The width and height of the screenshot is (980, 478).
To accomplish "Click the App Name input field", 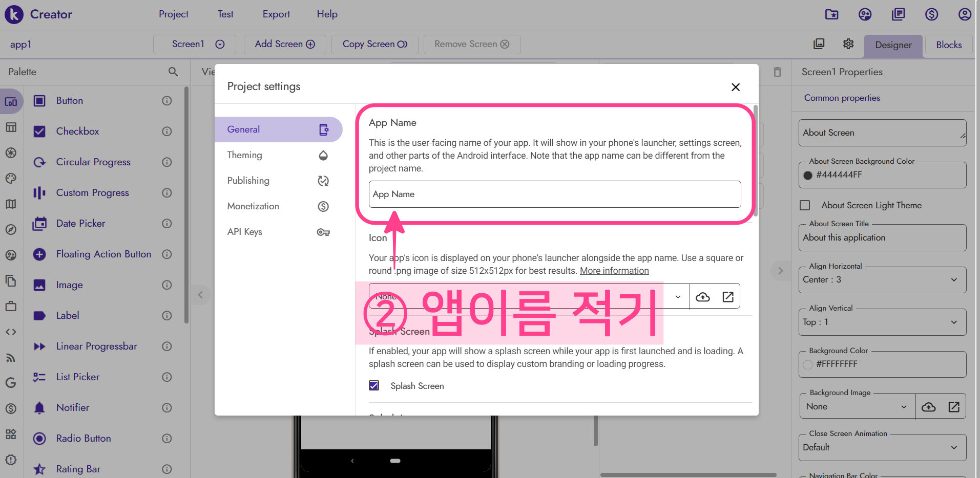I will 555,194.
